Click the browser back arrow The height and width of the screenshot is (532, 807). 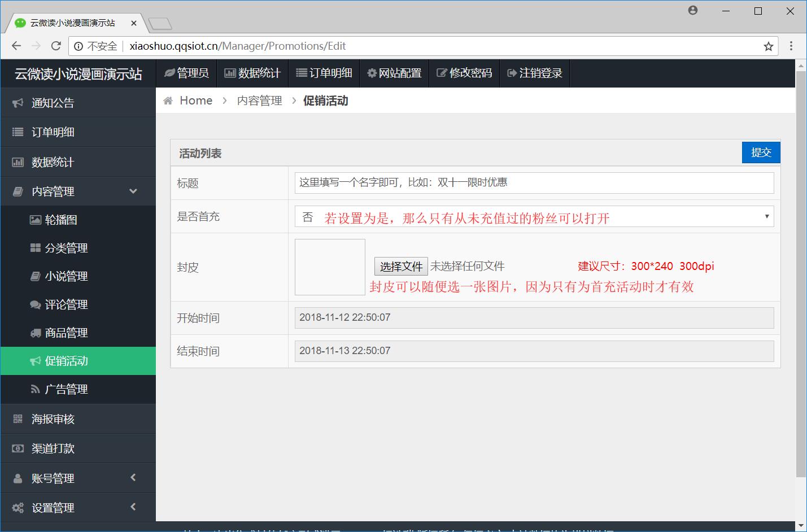(16, 46)
